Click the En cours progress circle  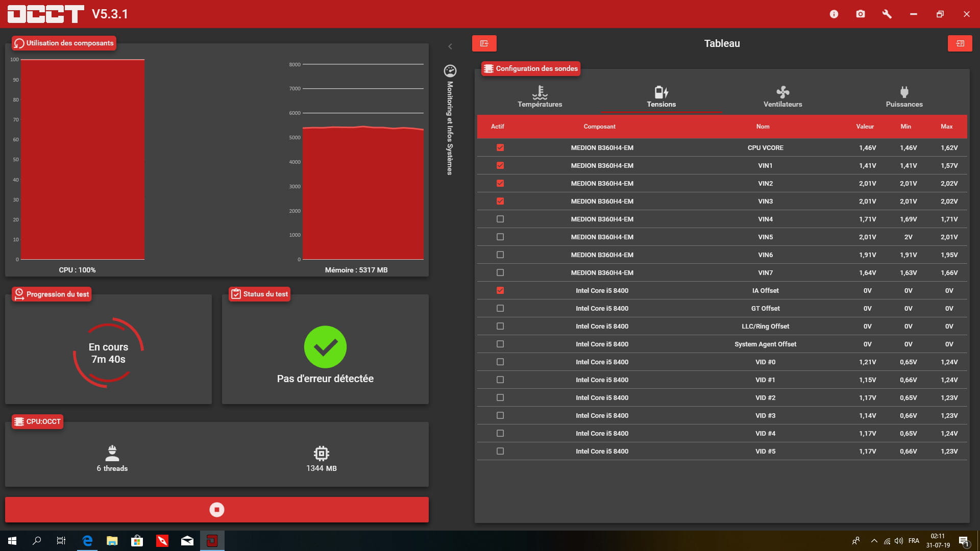pyautogui.click(x=108, y=353)
